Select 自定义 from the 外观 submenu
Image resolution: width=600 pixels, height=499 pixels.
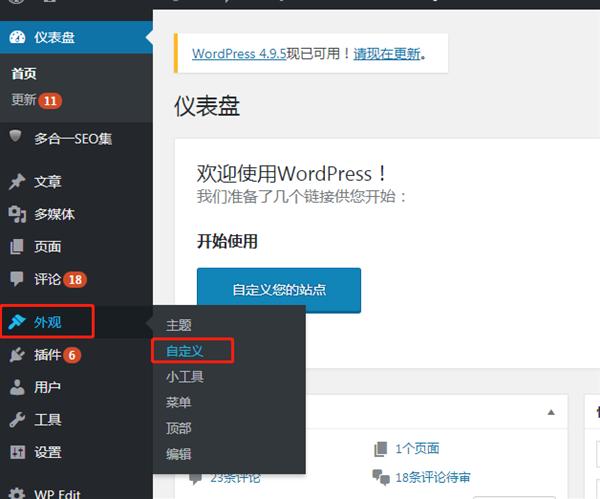185,351
